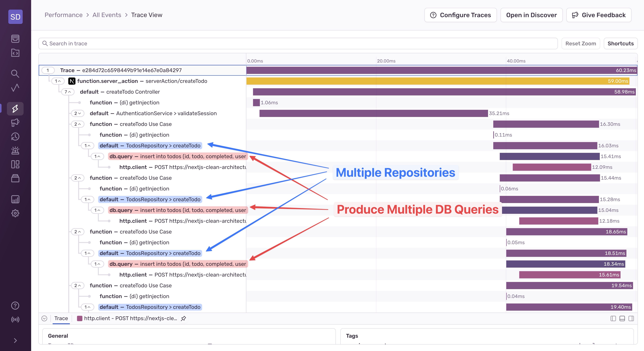Click the Tags section heading
The height and width of the screenshot is (351, 644).
352,336
